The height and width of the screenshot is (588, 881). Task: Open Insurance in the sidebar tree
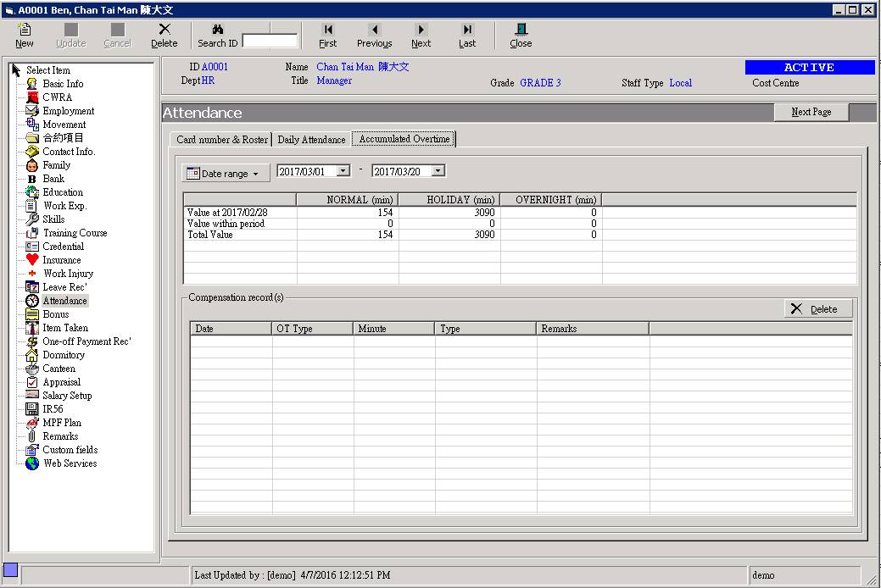[62, 260]
